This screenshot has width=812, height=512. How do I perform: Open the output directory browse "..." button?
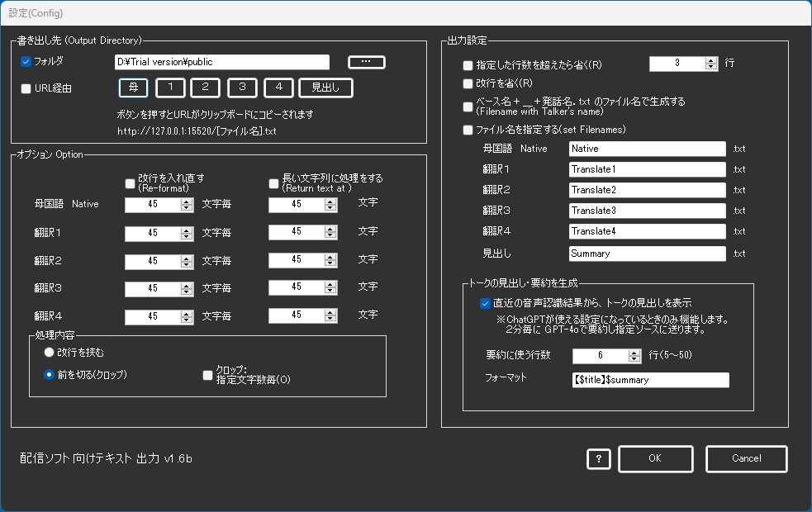[x=366, y=61]
